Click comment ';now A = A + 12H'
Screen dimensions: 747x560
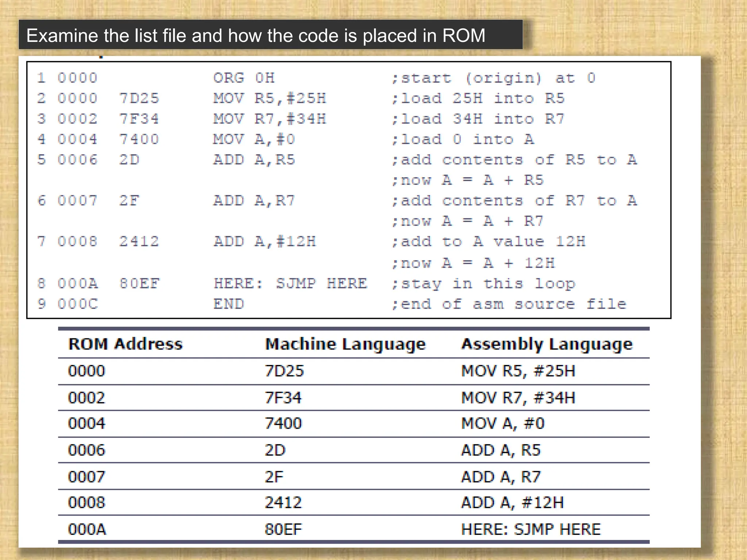473,263
